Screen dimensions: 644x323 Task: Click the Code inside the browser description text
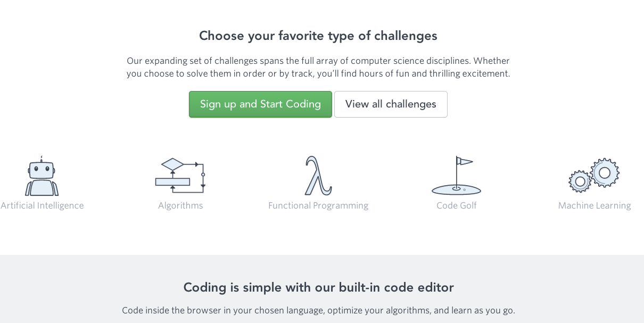coord(318,310)
